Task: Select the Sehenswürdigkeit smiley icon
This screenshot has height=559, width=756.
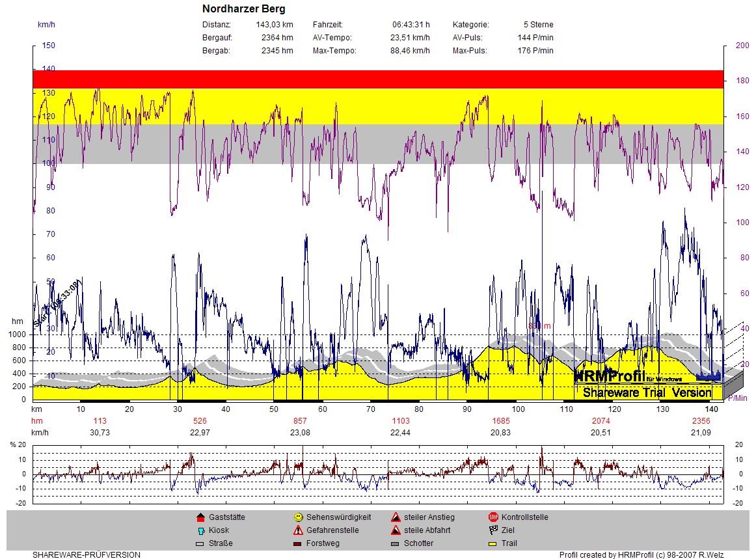Action: (x=298, y=517)
